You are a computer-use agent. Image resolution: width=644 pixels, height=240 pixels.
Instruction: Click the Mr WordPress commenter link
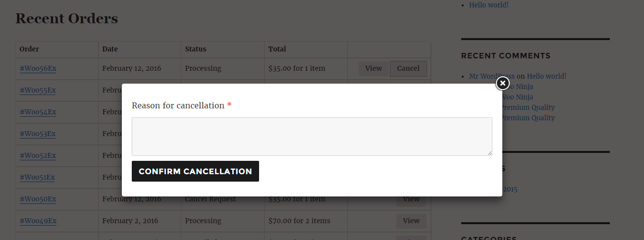pyautogui.click(x=492, y=76)
